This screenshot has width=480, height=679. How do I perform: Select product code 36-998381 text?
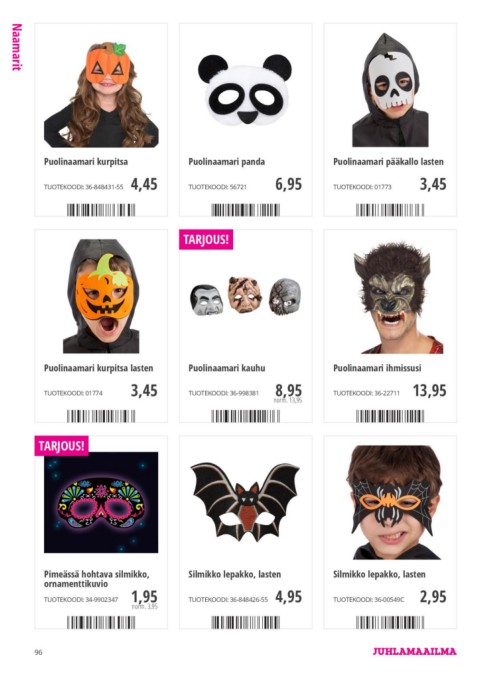(244, 393)
